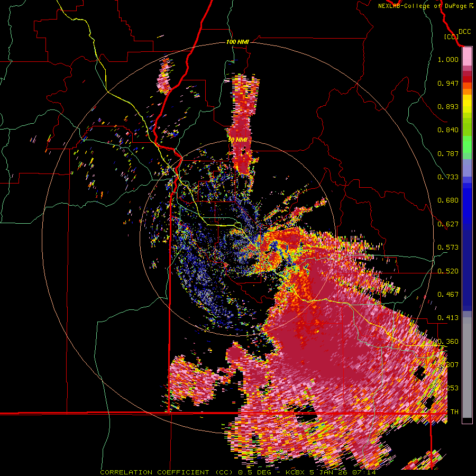Screen dimensions: 476x476
Task: Click the 0.787 scale value
Action: [x=448, y=153]
